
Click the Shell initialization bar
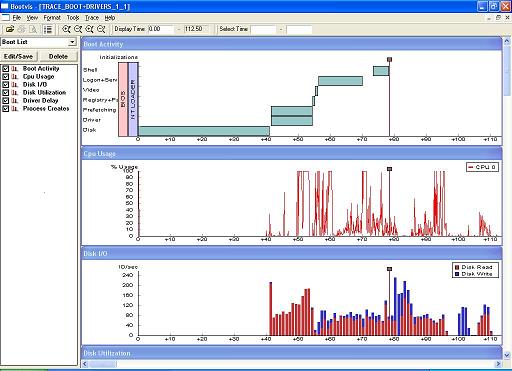point(381,71)
